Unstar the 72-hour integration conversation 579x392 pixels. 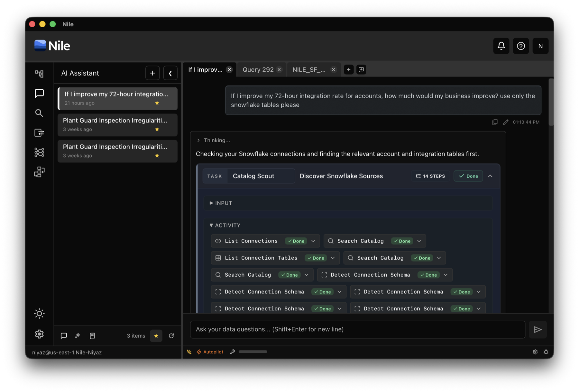point(157,103)
